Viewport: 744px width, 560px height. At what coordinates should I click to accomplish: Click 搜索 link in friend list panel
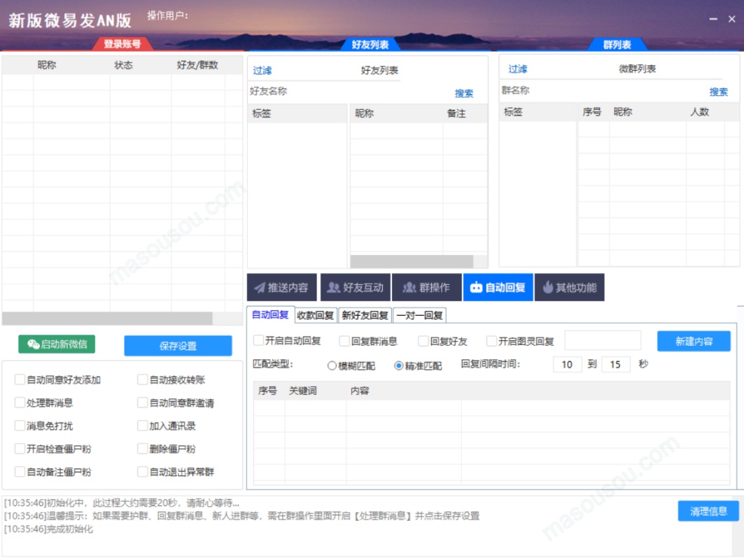coord(463,93)
